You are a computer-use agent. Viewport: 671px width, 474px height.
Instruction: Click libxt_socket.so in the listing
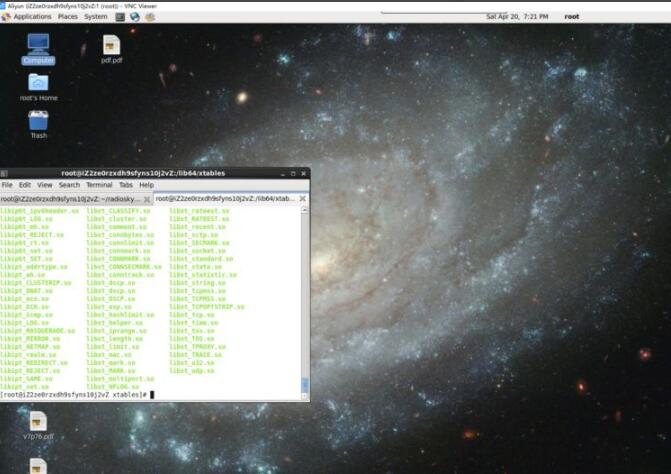(197, 251)
